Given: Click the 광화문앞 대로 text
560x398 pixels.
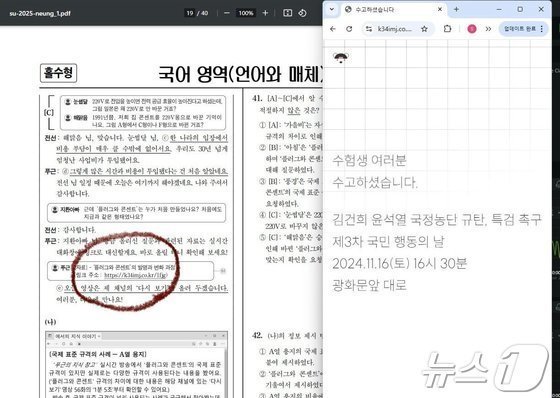Looking at the screenshot, I should (x=370, y=285).
